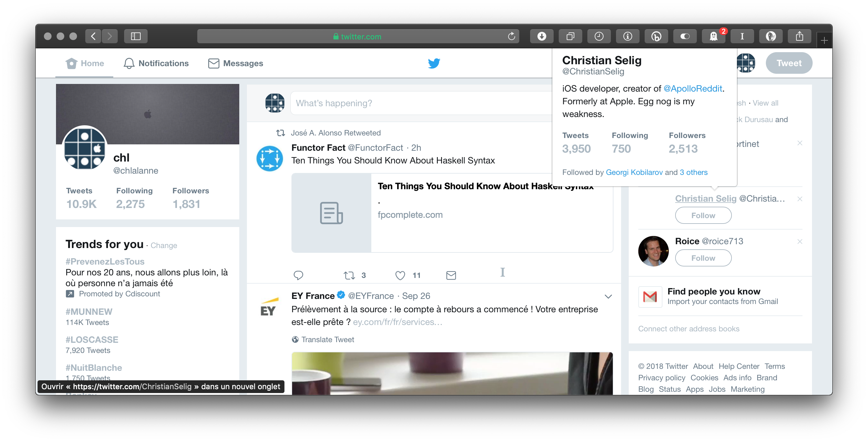Viewport: 868px width, 442px height.
Task: Click the toggle-switch extension in toolbar
Action: click(685, 36)
